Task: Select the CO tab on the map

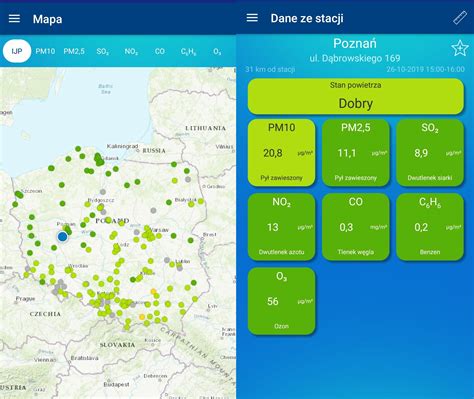Action: tap(160, 51)
